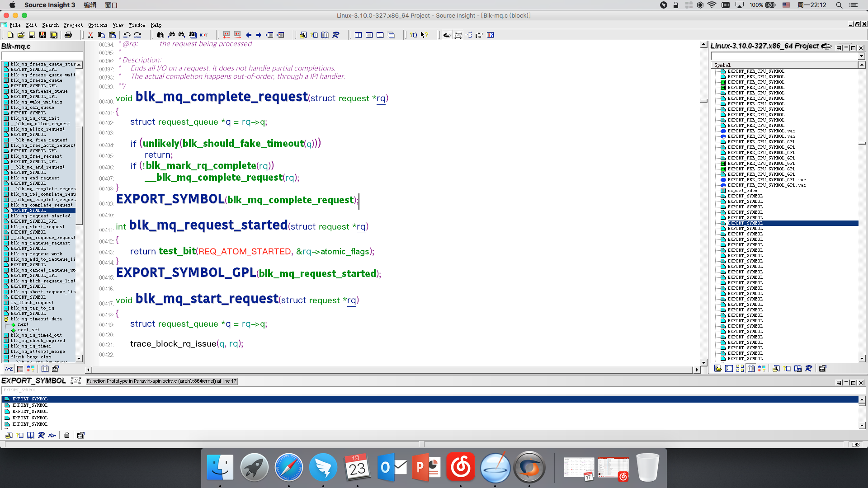Click the Undo arrow icon
868x488 pixels.
click(x=127, y=35)
